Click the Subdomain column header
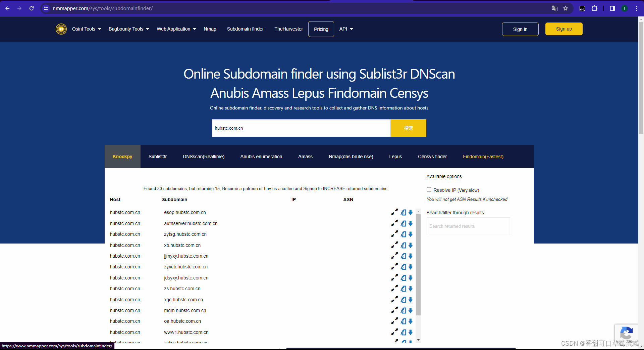Image resolution: width=644 pixels, height=350 pixels. click(x=174, y=200)
